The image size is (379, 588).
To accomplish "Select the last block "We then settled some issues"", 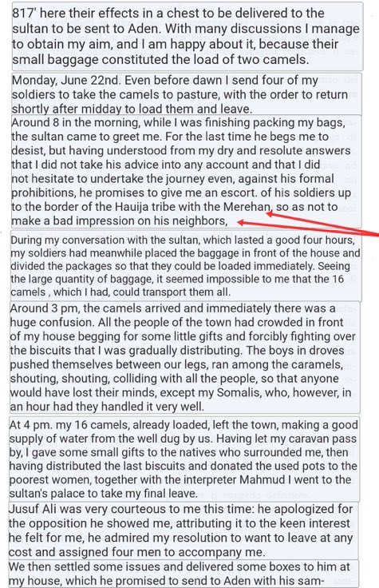I will (184, 574).
